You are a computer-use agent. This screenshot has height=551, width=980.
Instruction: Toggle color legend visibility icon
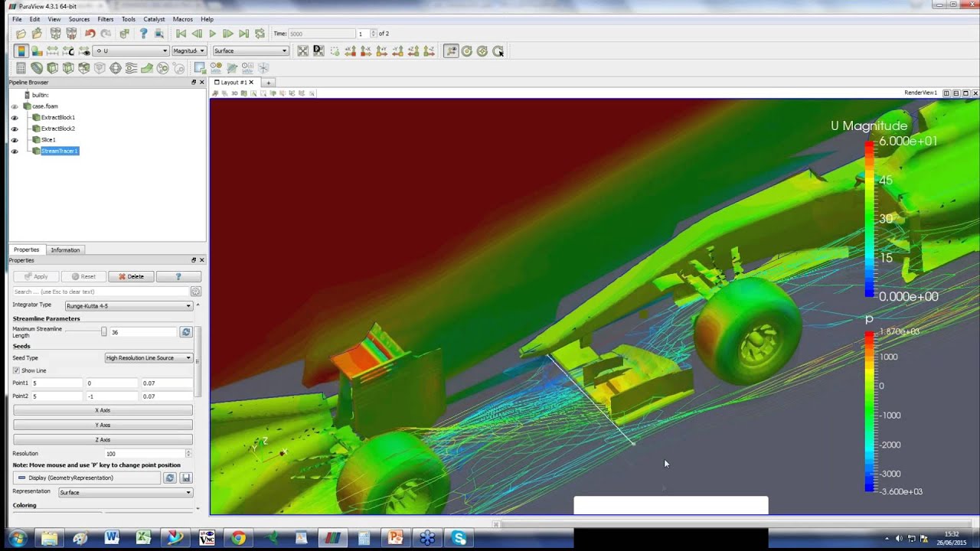tap(21, 51)
